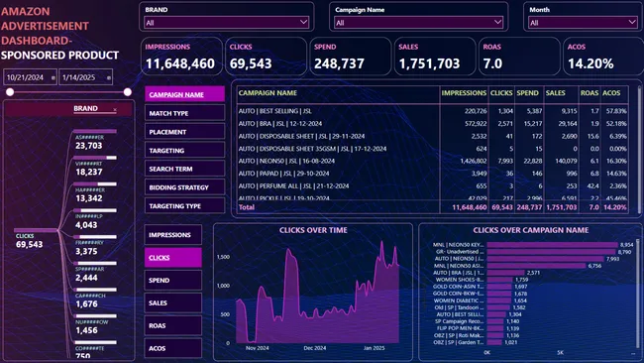The image size is (644, 363).
Task: Select the SPEND metric button
Action: coord(173,280)
